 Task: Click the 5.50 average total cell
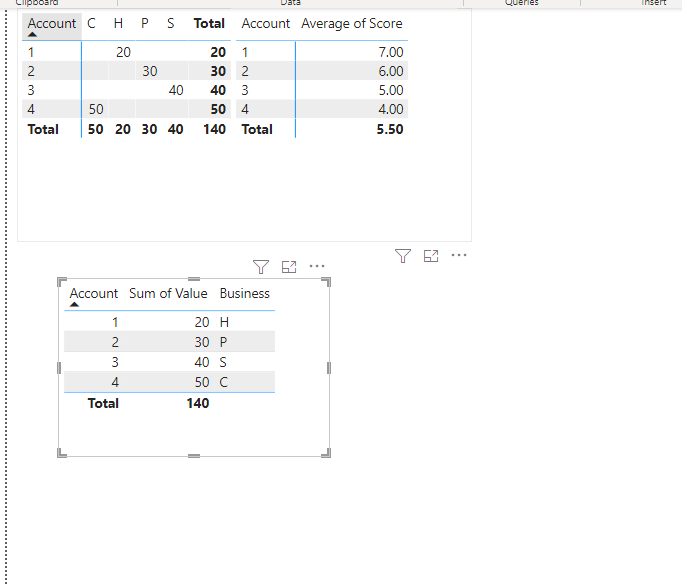(390, 129)
